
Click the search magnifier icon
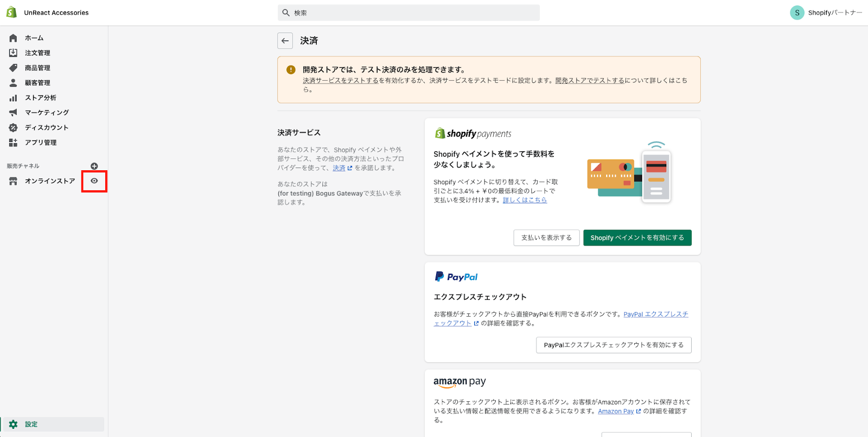(286, 12)
